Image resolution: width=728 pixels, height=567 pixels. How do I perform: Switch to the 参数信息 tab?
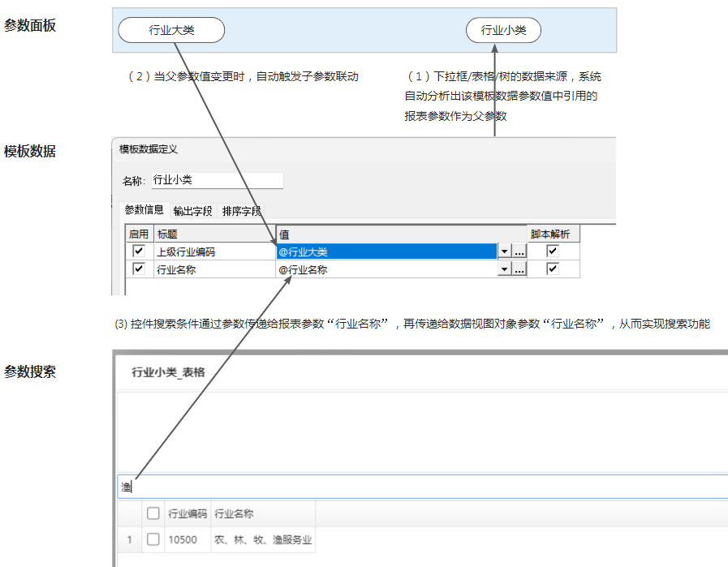[144, 210]
